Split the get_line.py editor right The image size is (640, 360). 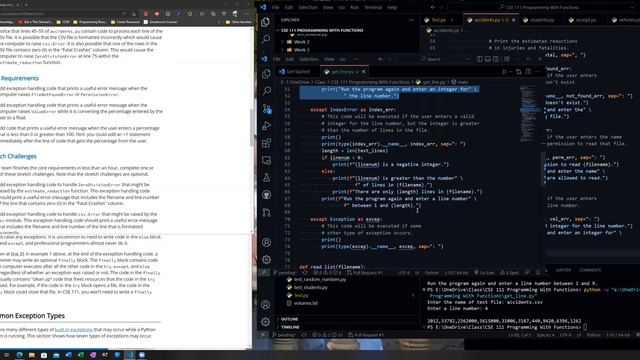coord(528,72)
